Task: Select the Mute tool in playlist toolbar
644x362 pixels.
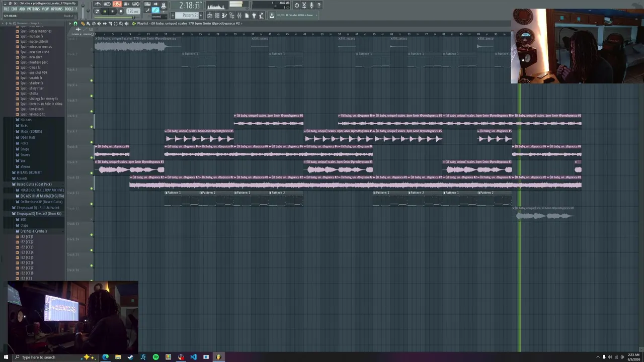Action: click(99, 24)
